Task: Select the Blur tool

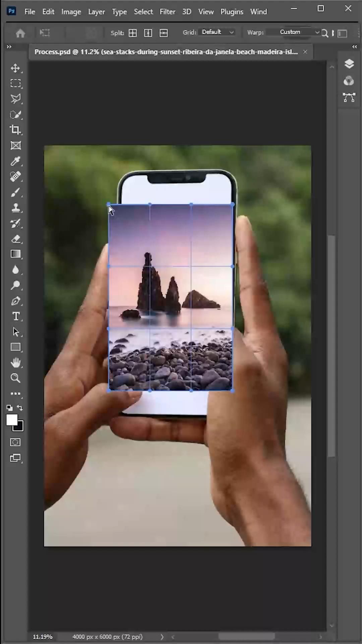Action: pos(15,270)
